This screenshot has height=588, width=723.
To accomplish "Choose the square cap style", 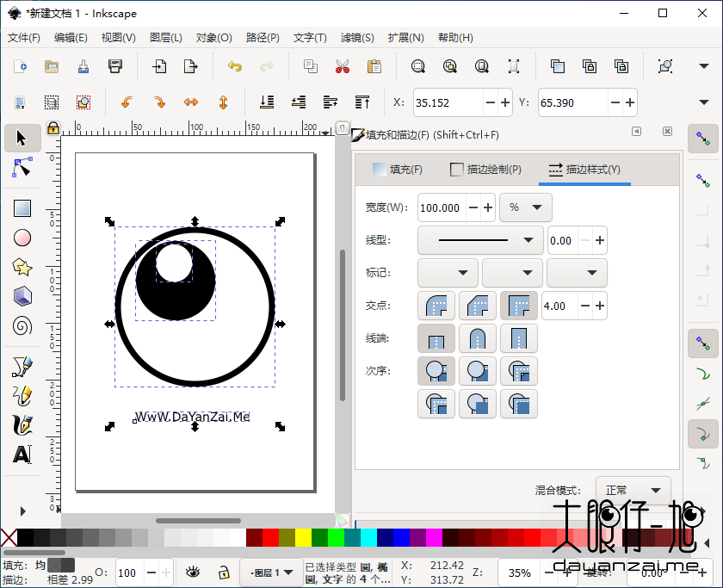I will point(519,338).
